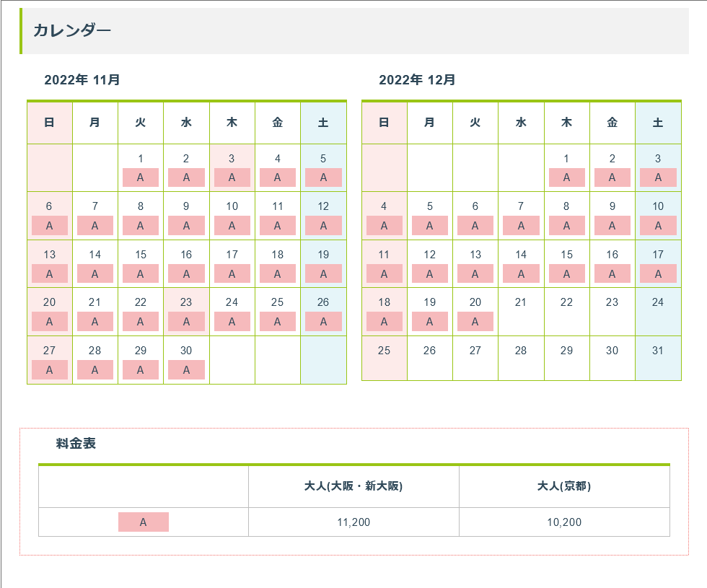This screenshot has width=707, height=588.
Task: Click the 大人(京都) column header
Action: [564, 486]
